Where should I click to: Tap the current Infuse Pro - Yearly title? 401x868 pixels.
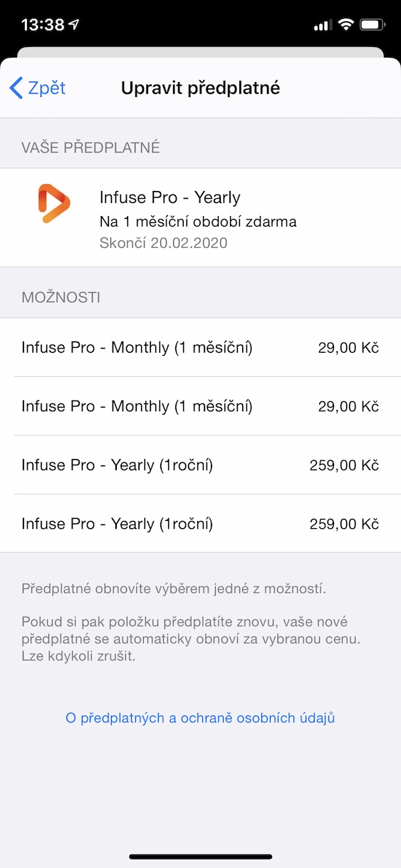tap(170, 197)
